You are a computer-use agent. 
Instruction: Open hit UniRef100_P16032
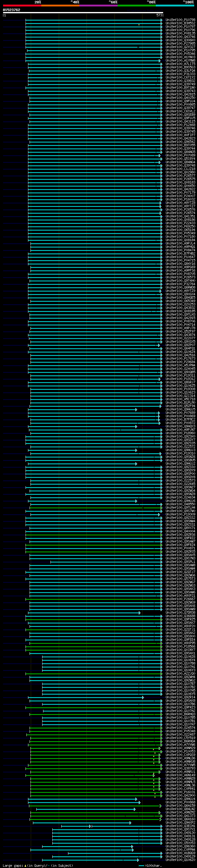coord(180,200)
